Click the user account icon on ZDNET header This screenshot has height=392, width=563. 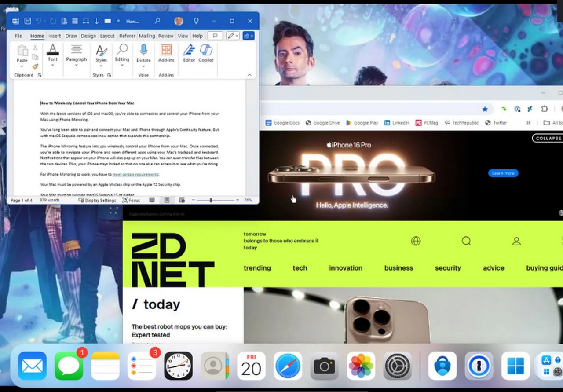(516, 241)
